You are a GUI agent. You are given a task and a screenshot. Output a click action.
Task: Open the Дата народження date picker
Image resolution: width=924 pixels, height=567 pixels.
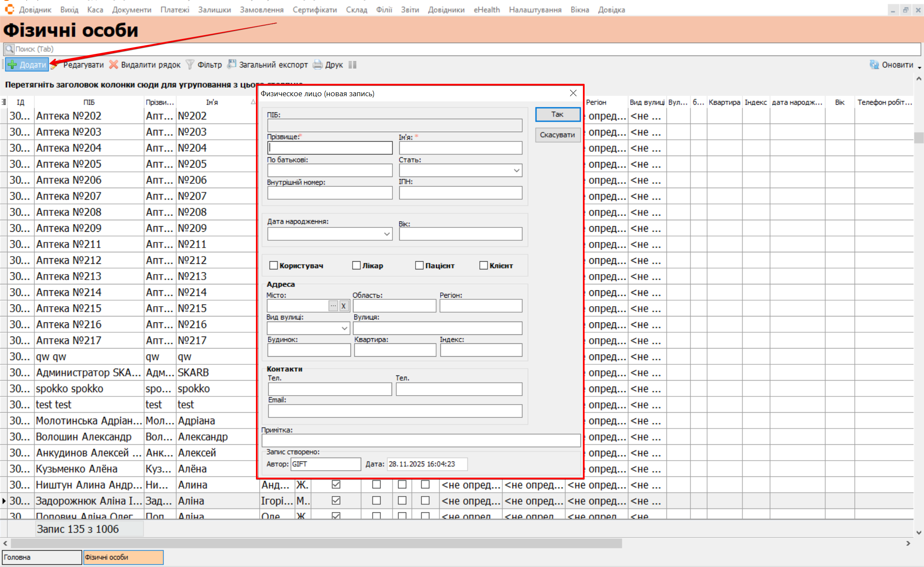[x=386, y=234]
